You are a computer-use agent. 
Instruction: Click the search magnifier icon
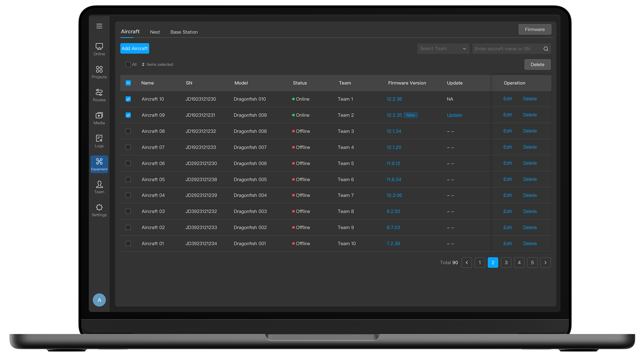(546, 49)
